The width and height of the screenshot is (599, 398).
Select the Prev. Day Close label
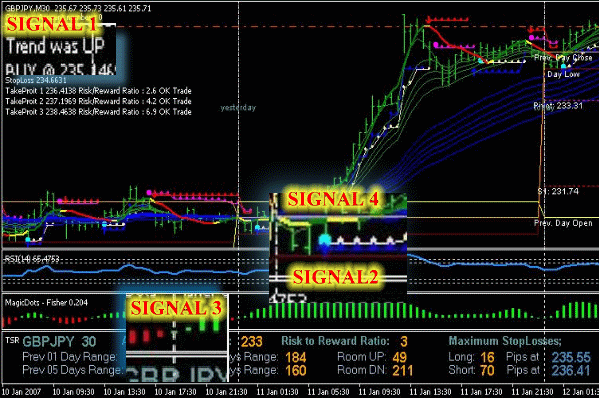563,58
